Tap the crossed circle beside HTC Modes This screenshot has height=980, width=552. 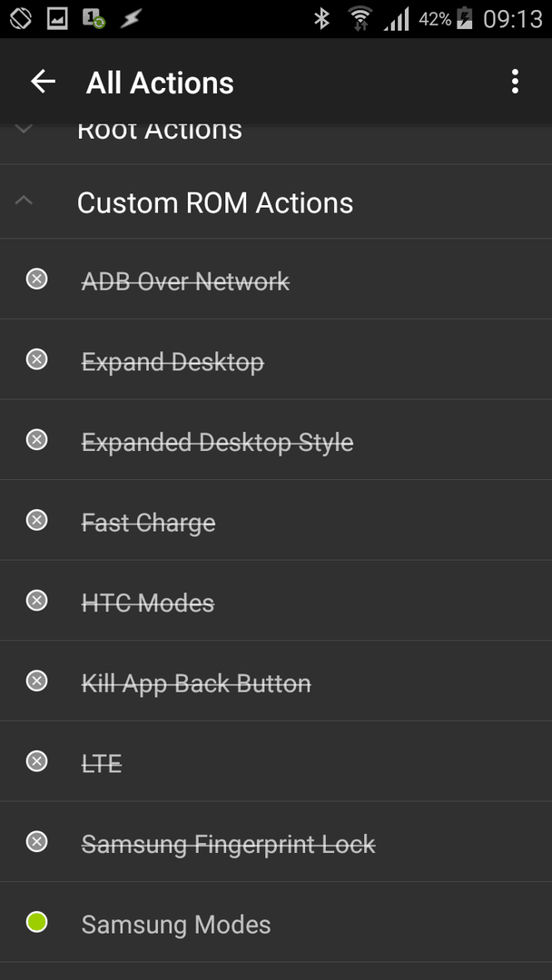(x=37, y=601)
